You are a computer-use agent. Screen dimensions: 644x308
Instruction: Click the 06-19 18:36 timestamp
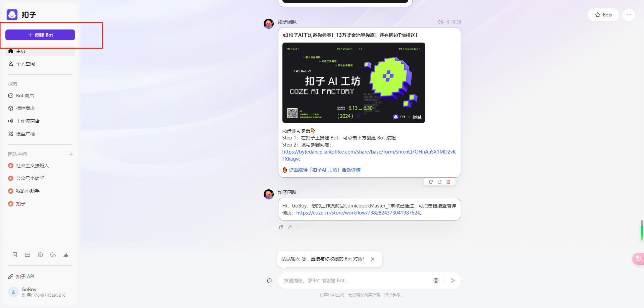click(x=449, y=22)
